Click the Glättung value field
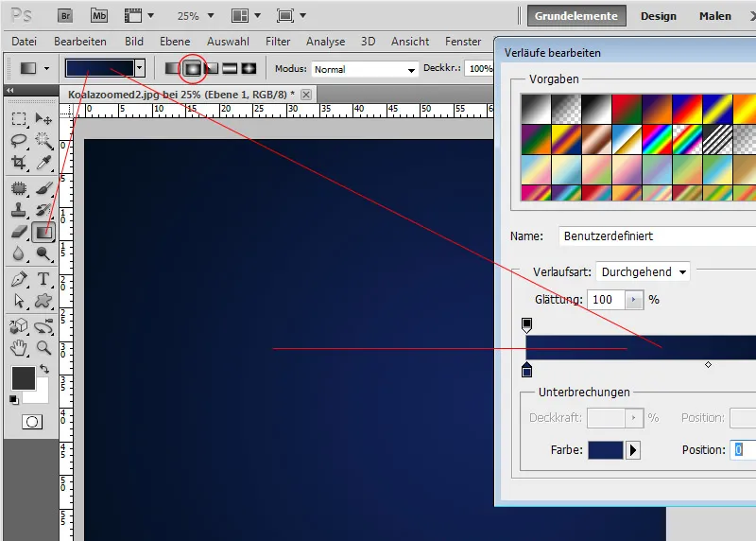756x541 pixels. pyautogui.click(x=606, y=300)
